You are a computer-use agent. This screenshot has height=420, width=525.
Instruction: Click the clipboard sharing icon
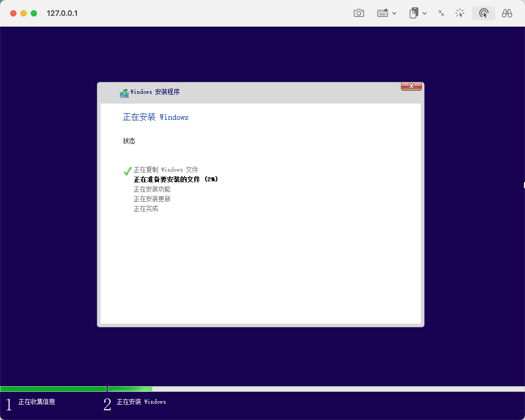pyautogui.click(x=414, y=13)
